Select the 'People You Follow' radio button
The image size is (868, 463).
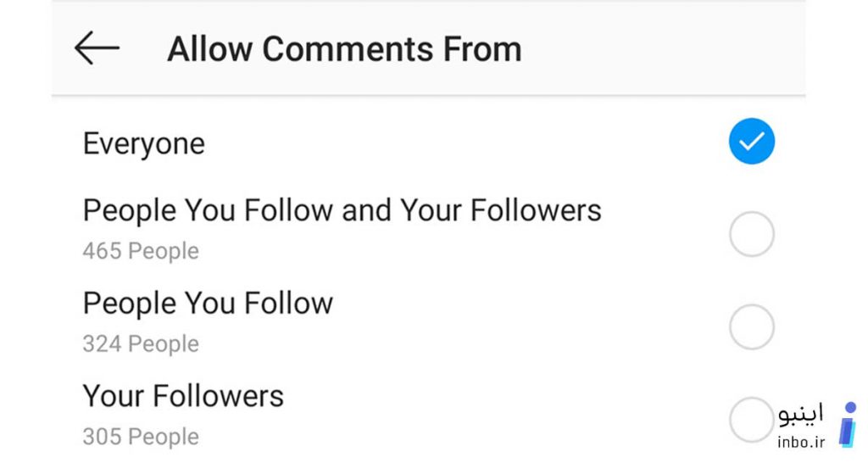coord(751,326)
